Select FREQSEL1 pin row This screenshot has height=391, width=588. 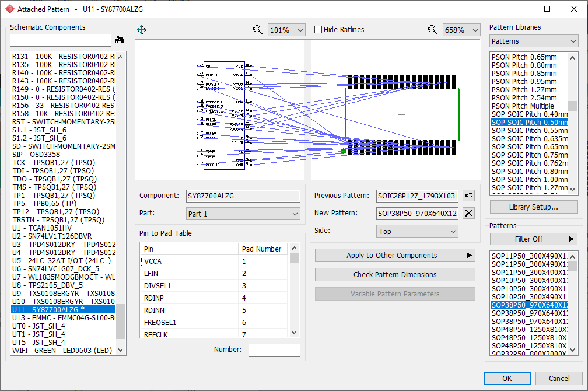click(x=215, y=322)
